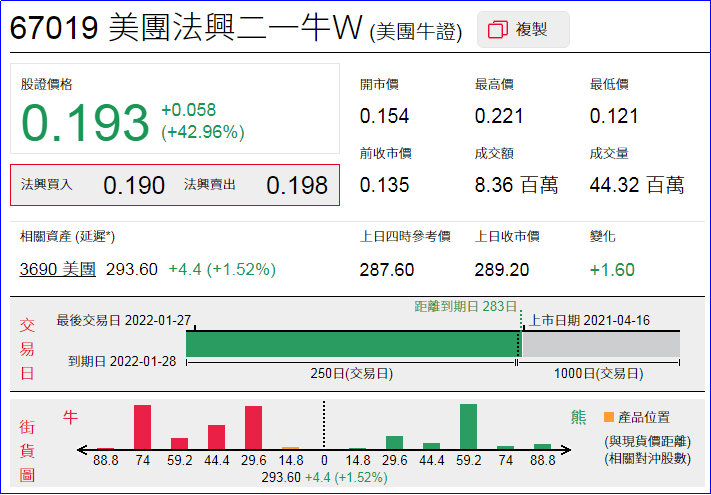Open the 3690 美團 underlying asset link
Image resolution: width=711 pixels, height=495 pixels.
[58, 269]
